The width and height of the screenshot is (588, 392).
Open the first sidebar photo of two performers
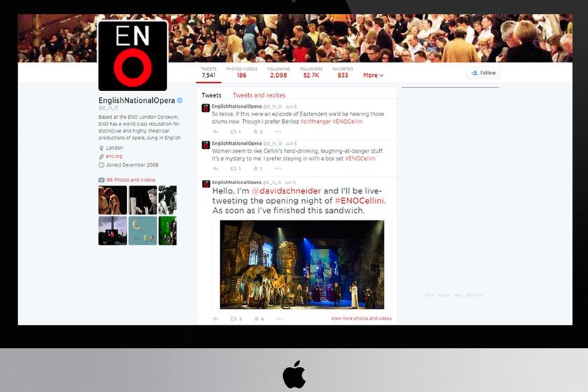113,200
